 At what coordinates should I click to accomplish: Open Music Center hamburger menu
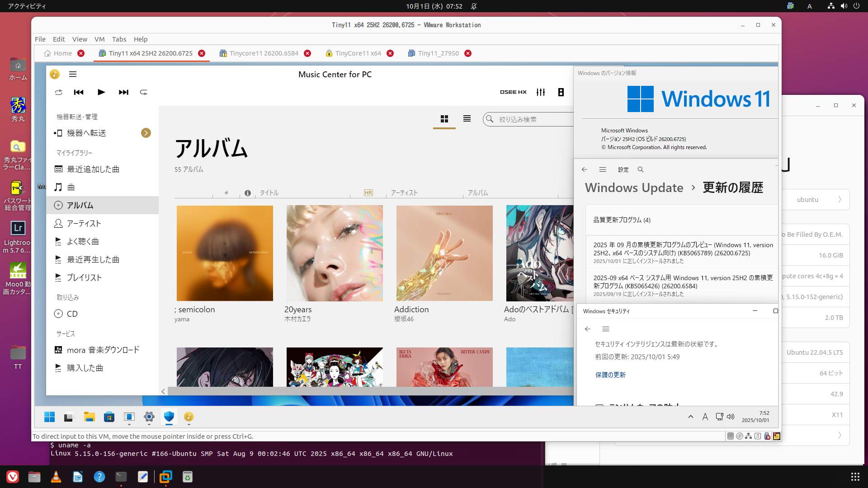tap(73, 74)
